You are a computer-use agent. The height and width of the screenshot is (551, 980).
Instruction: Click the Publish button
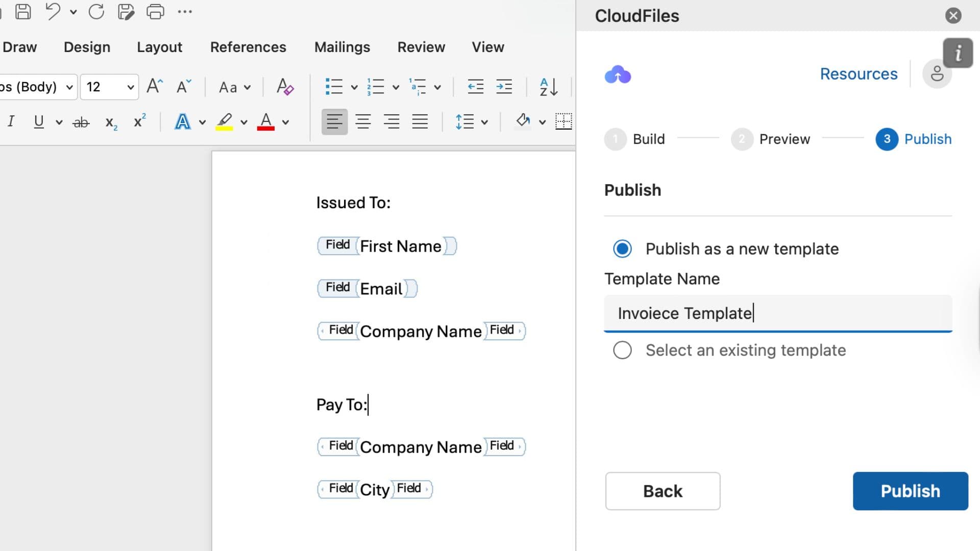point(910,491)
